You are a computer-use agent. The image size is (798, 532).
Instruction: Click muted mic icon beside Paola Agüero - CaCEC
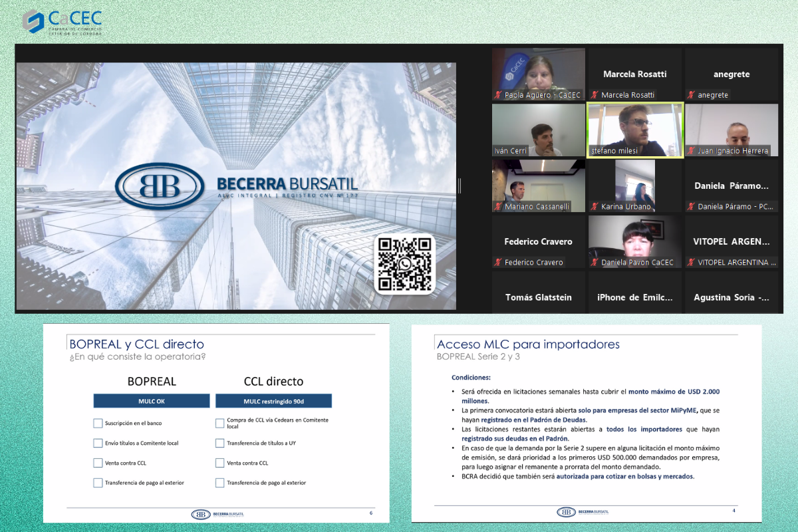click(x=497, y=95)
